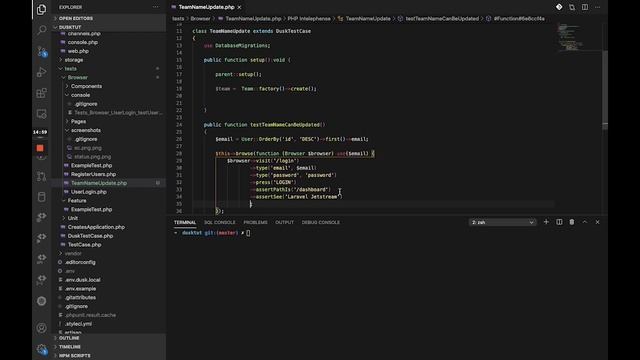The height and width of the screenshot is (360, 640).
Task: Open the database view icon in activity bar
Action: point(41,197)
